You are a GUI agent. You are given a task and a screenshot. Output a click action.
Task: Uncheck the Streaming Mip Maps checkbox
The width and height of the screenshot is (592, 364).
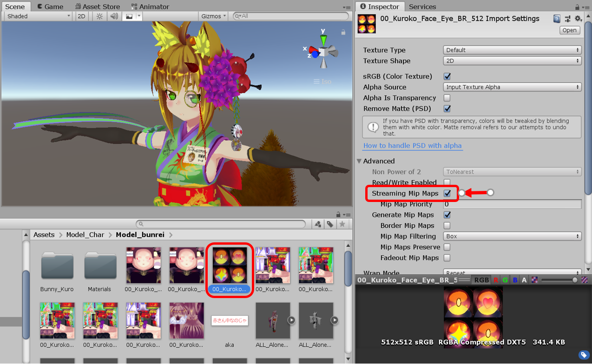tap(447, 193)
